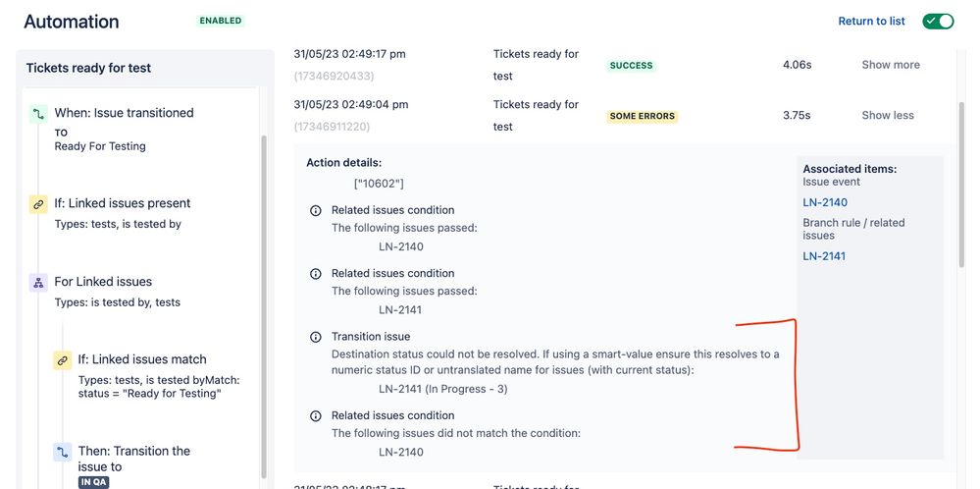This screenshot has height=489, width=980.
Task: Click info icon beside first Related issues condition
Action: coord(316,211)
